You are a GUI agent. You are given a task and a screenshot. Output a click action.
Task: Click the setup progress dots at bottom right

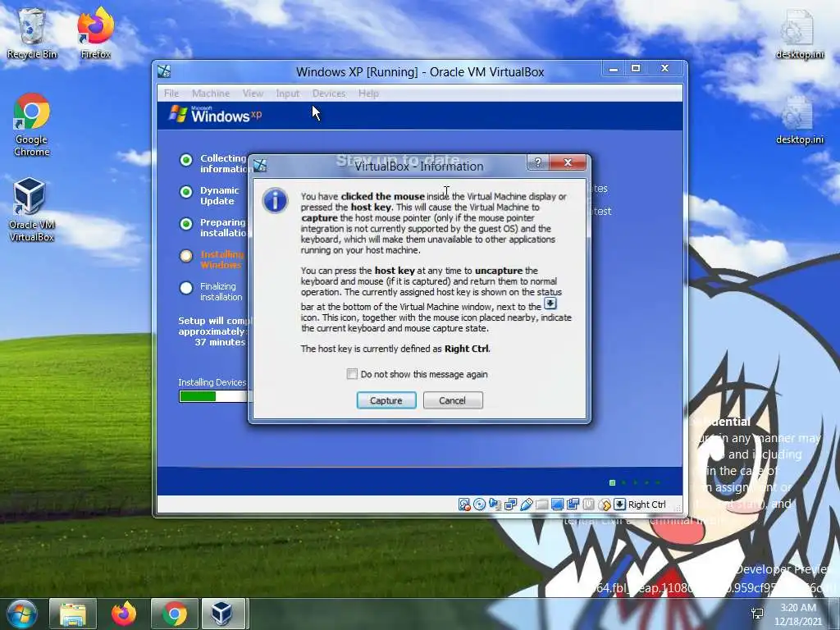coord(635,482)
